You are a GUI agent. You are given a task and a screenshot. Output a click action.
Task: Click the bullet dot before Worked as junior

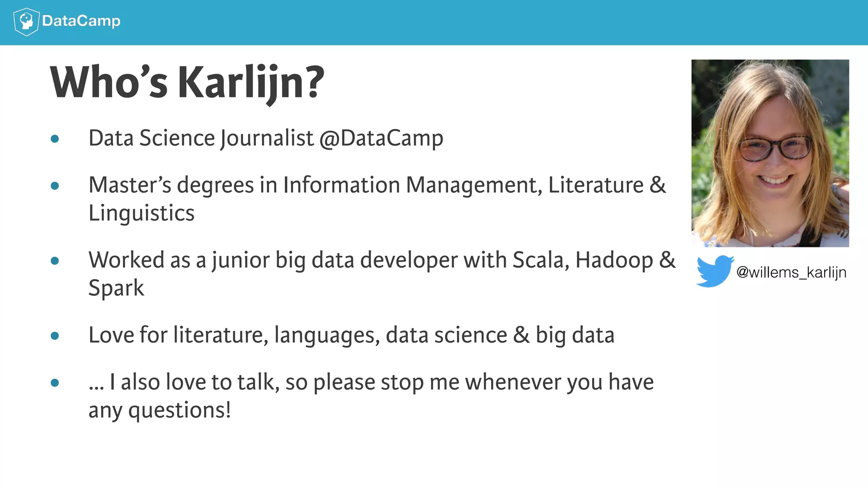click(x=55, y=261)
